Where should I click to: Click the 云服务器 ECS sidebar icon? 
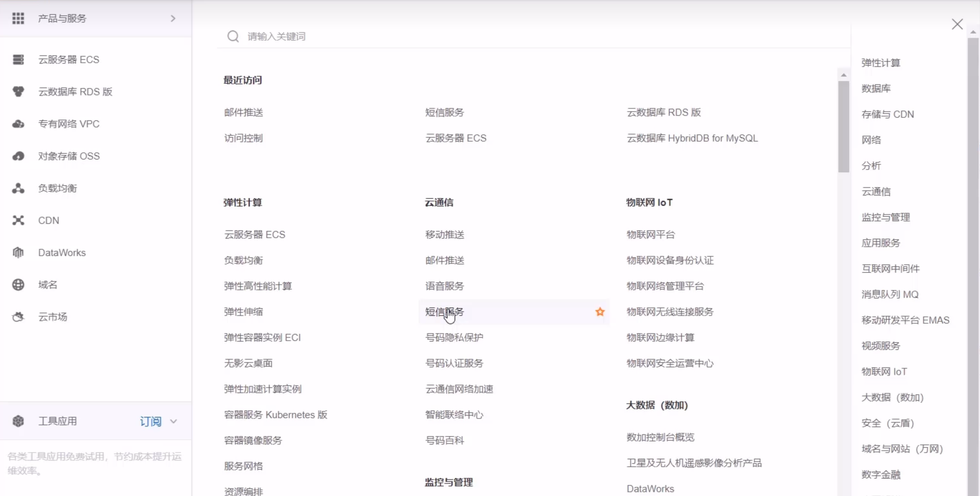[18, 59]
